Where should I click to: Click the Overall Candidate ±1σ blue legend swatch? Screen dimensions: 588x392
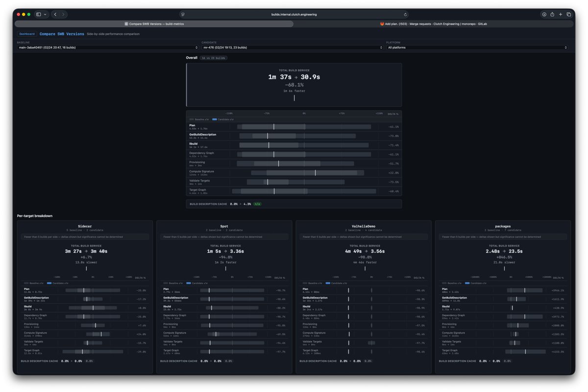(214, 119)
